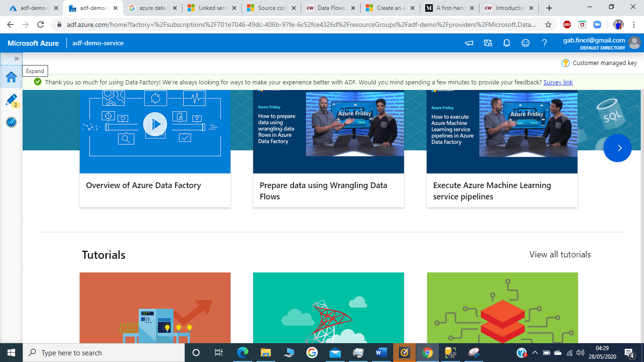Open the switch Data Factory icon
The image size is (644, 362).
coord(488,43)
